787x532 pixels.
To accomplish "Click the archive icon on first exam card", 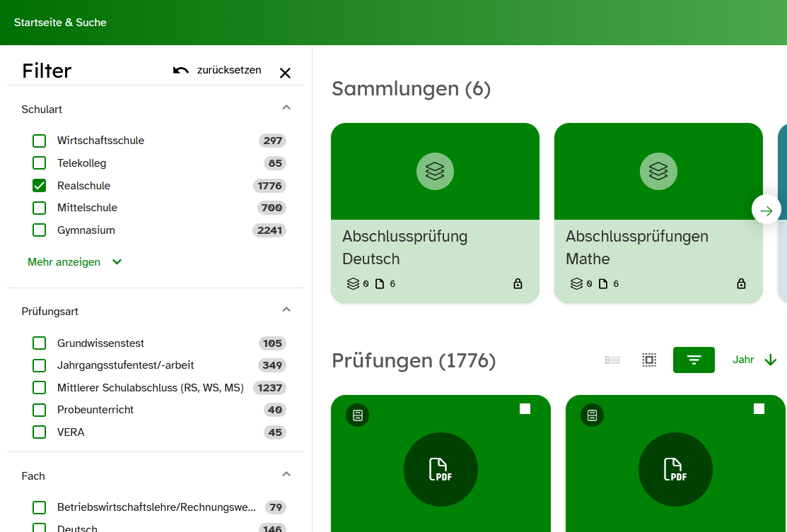I will 358,415.
